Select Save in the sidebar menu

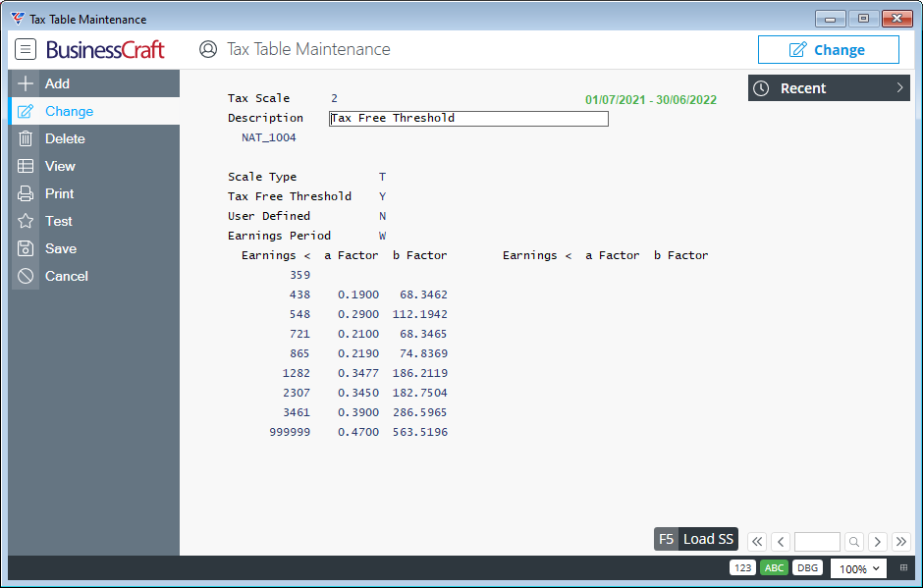click(x=95, y=248)
